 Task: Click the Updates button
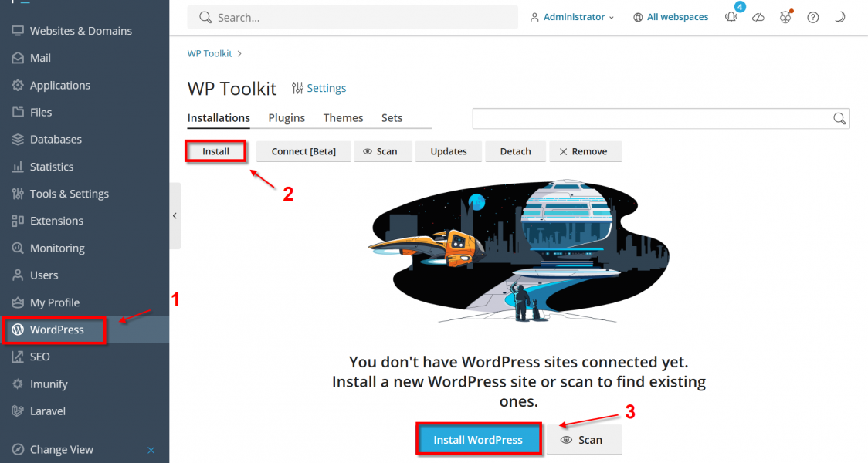pos(449,151)
